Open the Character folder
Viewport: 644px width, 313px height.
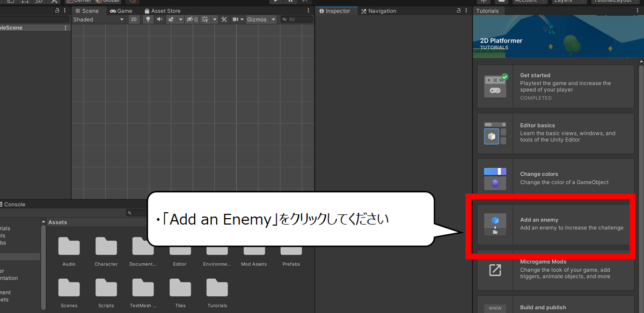106,250
